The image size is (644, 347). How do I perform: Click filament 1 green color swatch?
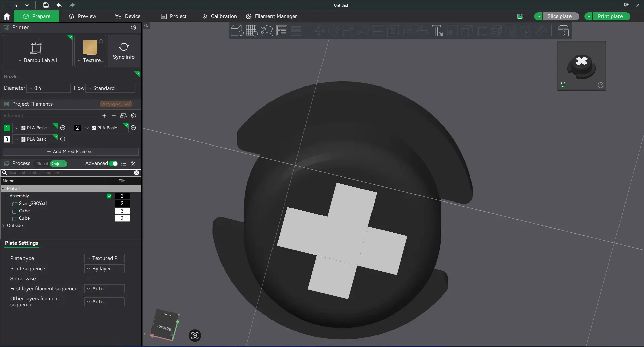tap(7, 128)
